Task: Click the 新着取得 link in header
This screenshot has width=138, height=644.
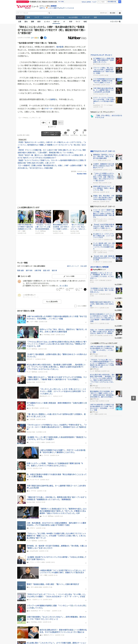Action: pos(54,6)
